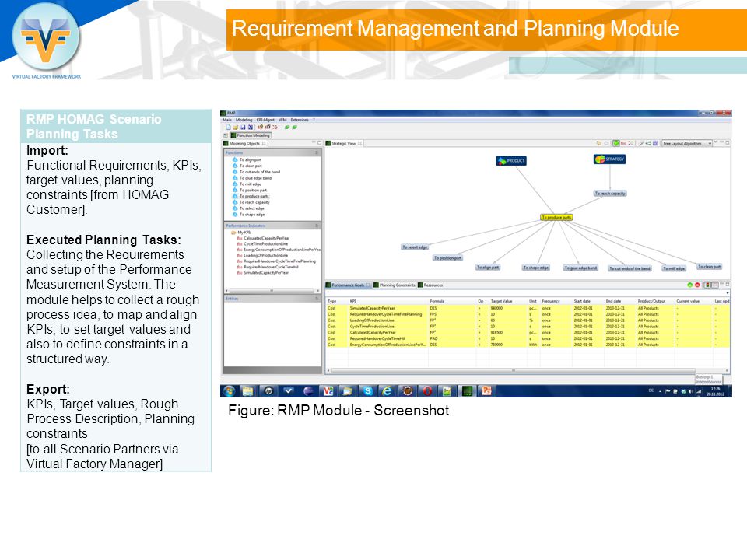Open the Modeling menu
747x560 pixels.
coord(244,120)
